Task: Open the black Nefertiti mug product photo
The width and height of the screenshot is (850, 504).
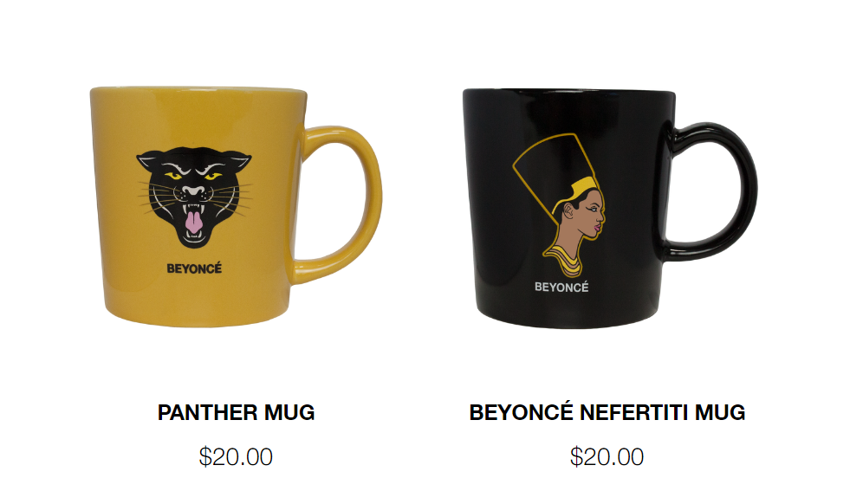Action: 609,208
